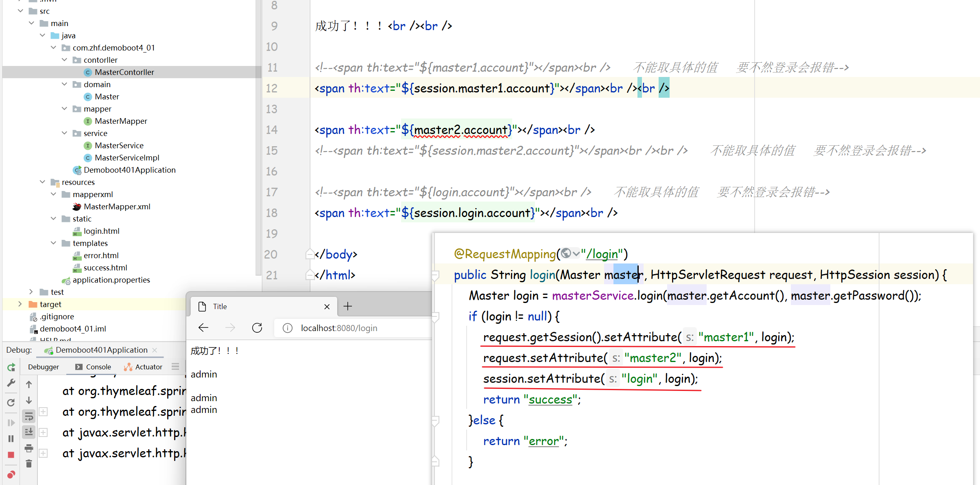
Task: Expand the target folder
Action: [x=20, y=304]
